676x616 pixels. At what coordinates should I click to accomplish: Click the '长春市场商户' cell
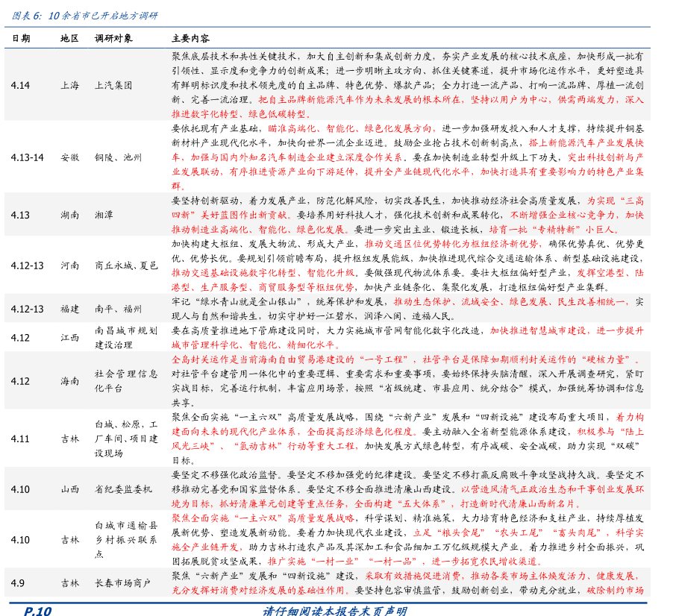[123, 583]
